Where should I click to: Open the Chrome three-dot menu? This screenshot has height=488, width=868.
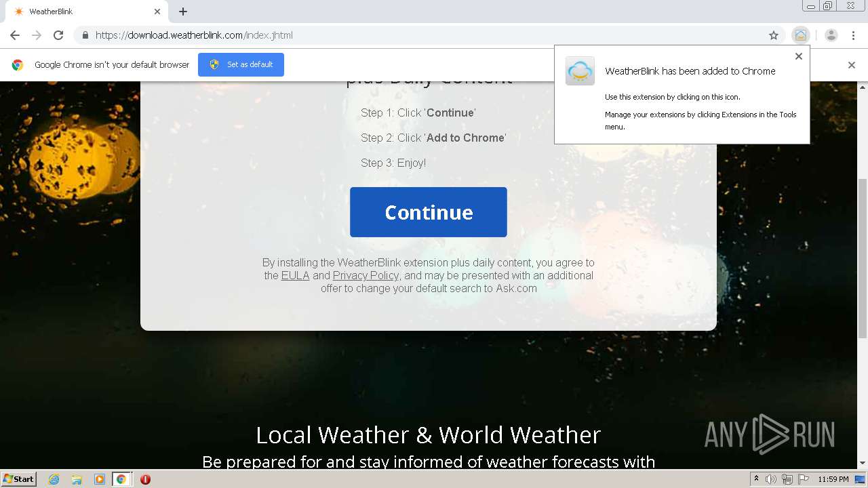tap(853, 35)
